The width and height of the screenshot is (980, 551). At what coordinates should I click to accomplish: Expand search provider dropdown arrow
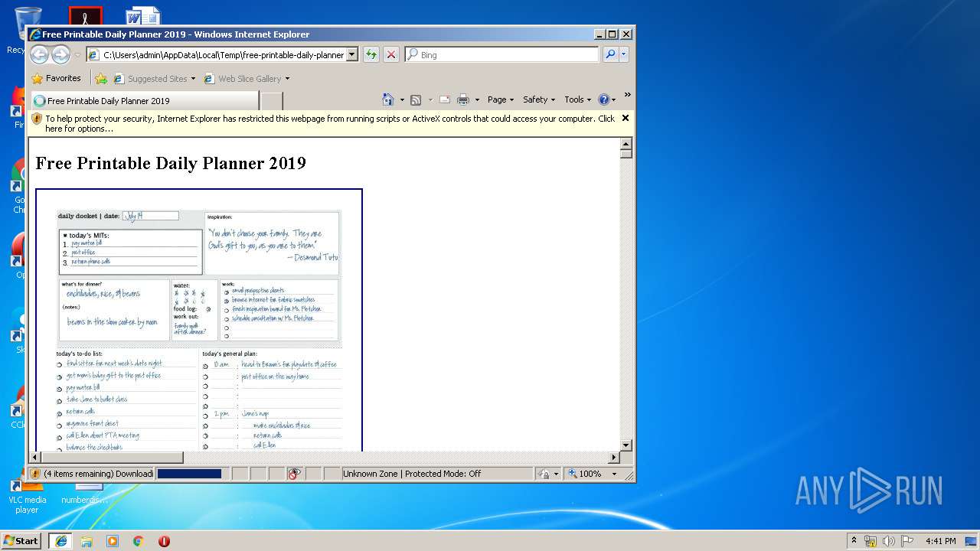point(624,54)
